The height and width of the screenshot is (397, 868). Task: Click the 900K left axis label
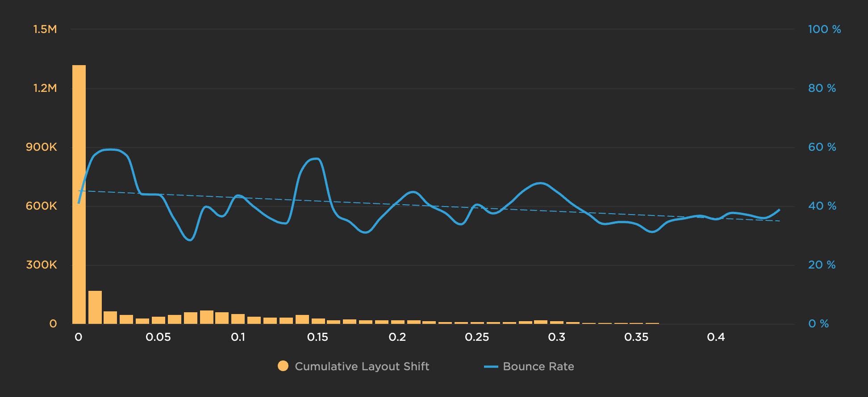pos(42,147)
